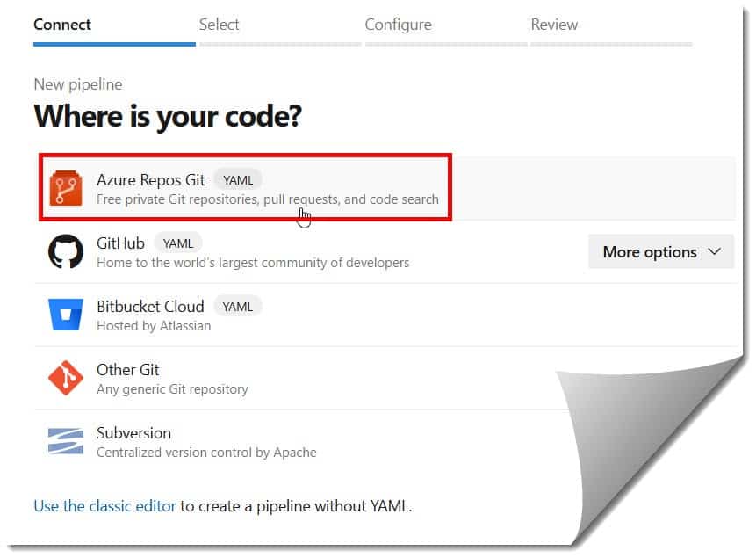
Task: Click the Other Git repository icon
Action: pos(65,378)
